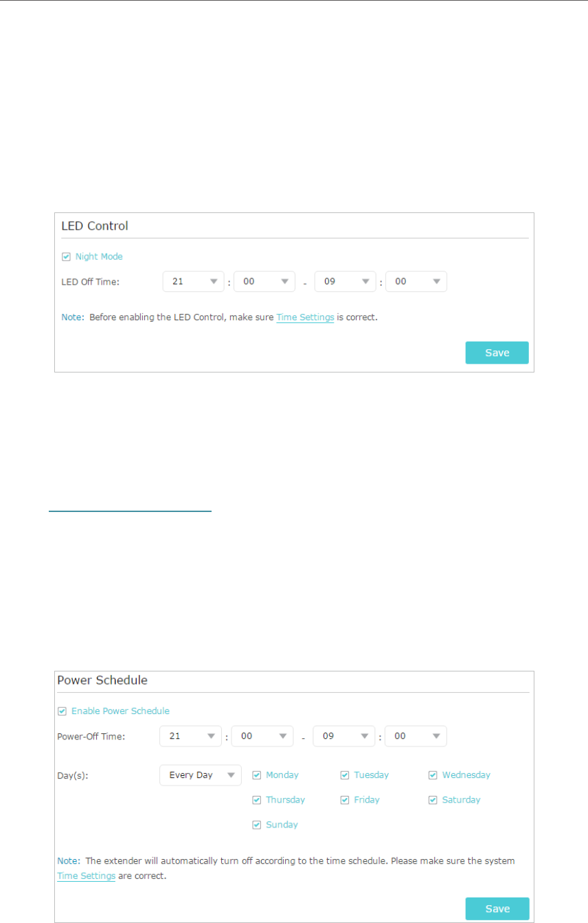Open LED Off Time end minute dropdown
The width and height of the screenshot is (588, 923).
(416, 281)
